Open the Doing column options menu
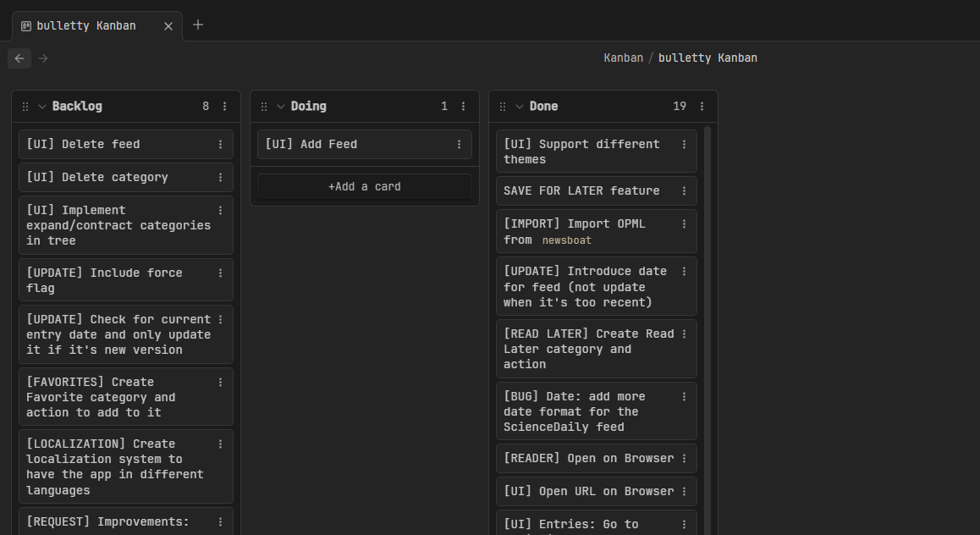 point(463,107)
